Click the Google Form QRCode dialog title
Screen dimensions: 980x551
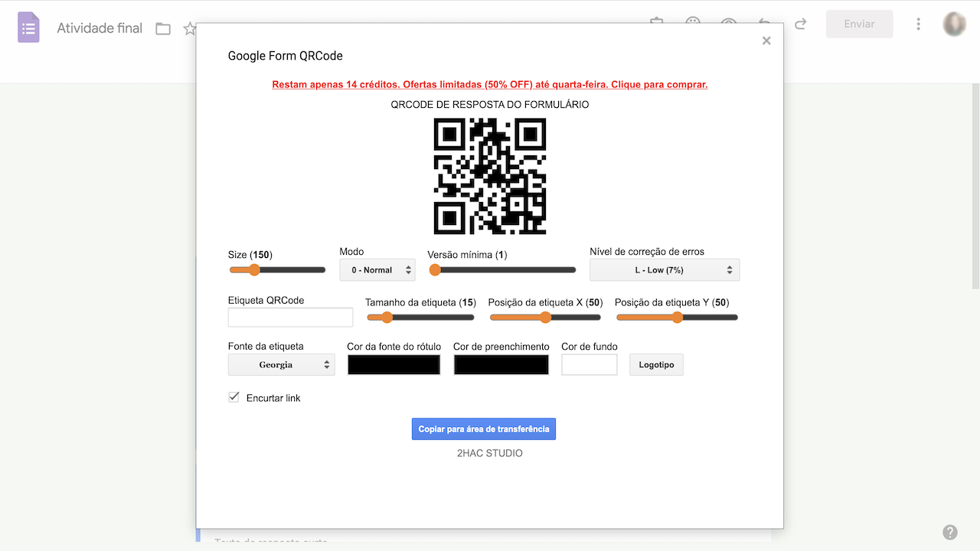(x=286, y=56)
